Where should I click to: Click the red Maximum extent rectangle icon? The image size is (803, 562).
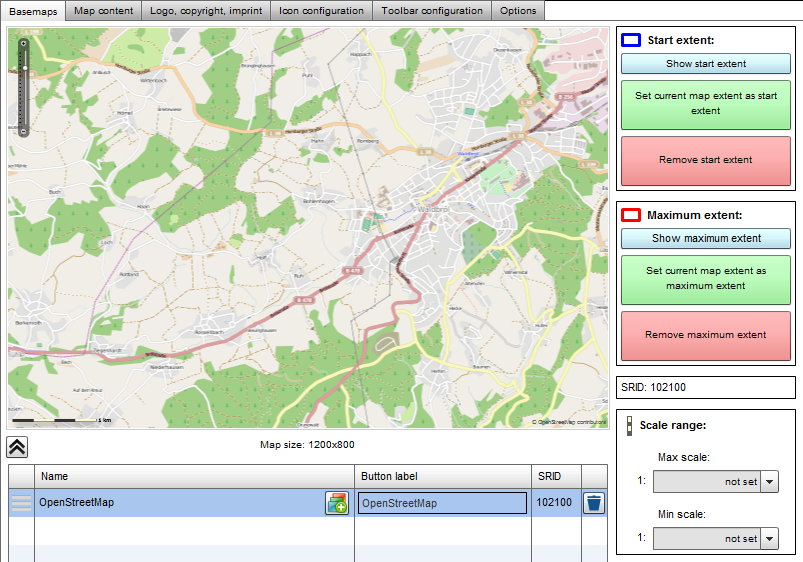pos(631,215)
